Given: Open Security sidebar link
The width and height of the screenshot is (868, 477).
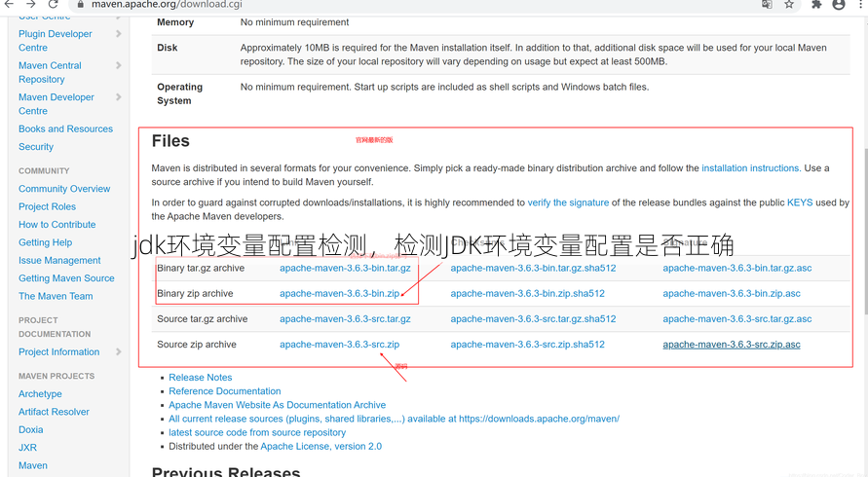Looking at the screenshot, I should pos(36,147).
